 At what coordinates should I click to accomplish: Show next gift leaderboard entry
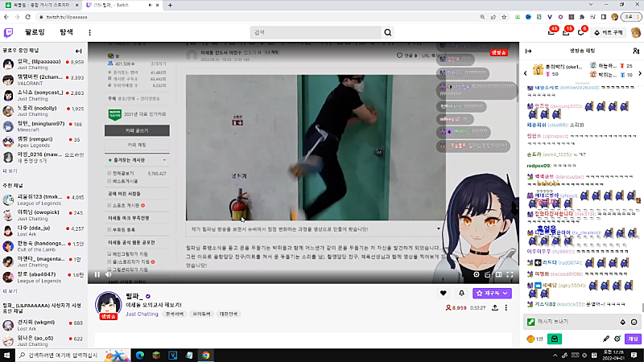point(640,73)
